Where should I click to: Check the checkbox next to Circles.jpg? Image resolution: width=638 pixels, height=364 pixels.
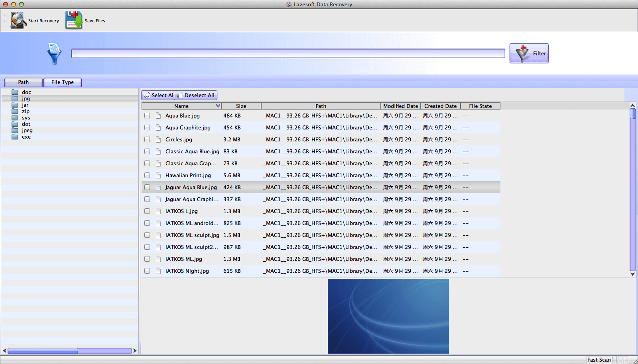tap(147, 139)
